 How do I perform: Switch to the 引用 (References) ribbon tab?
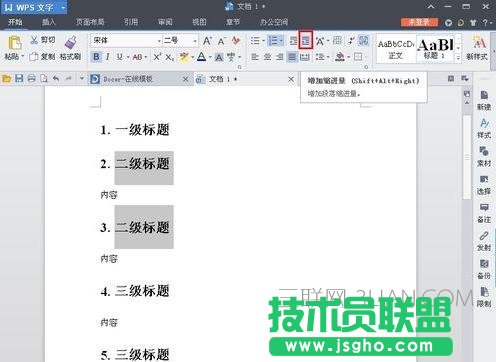click(x=131, y=22)
